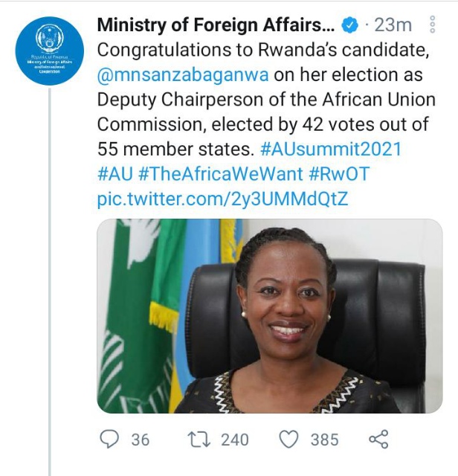The image size is (458, 476).
Task: Click the Ministry of Foreign Affairs account name
Action: click(216, 25)
